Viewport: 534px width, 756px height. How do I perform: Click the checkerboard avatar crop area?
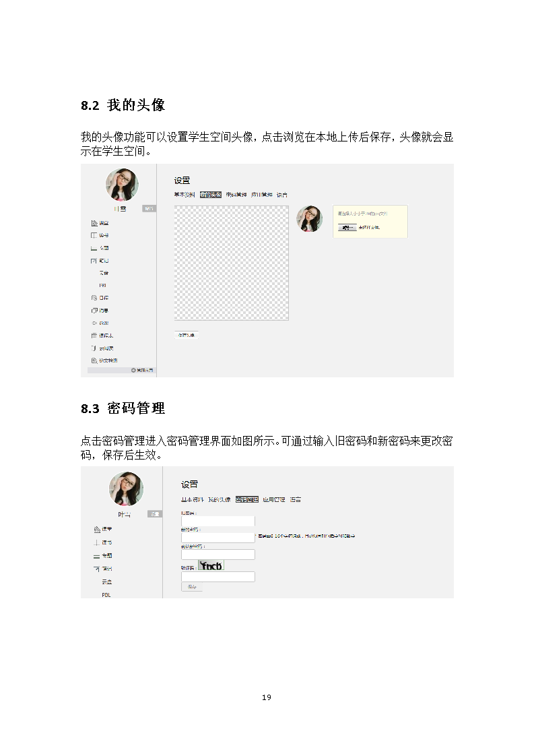coord(232,263)
